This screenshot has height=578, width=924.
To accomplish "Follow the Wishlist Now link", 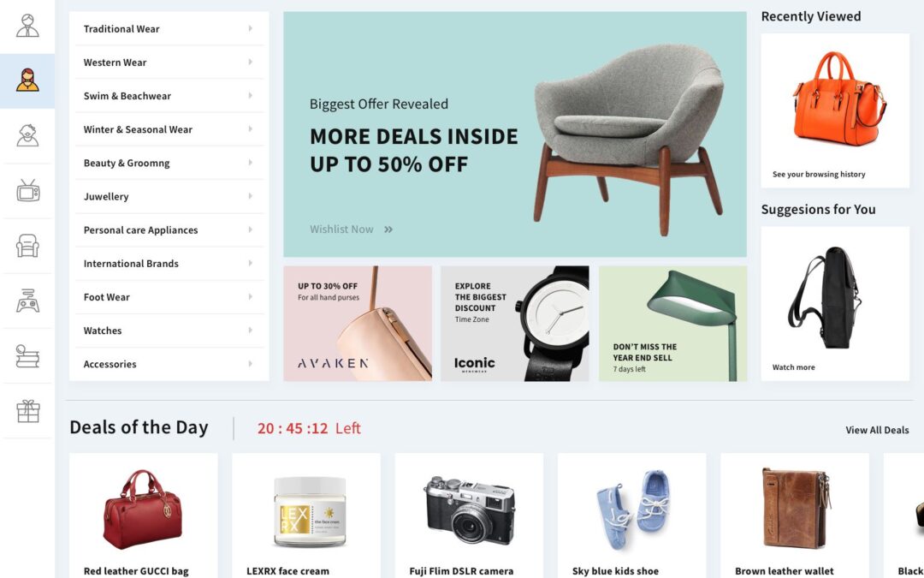I will [352, 229].
